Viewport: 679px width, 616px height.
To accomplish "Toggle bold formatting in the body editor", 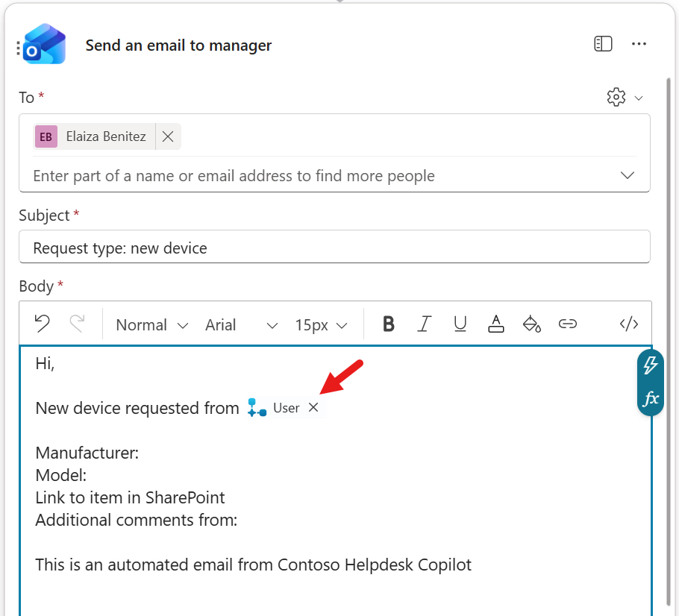I will pyautogui.click(x=388, y=324).
